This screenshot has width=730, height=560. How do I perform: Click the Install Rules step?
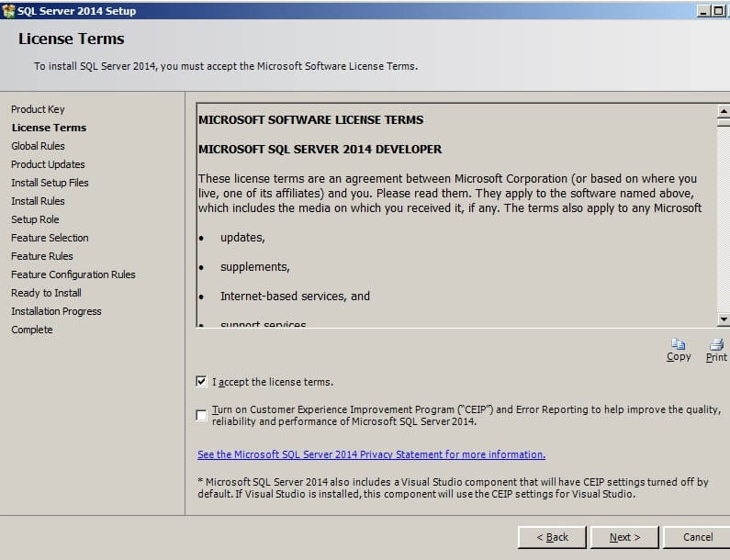[x=38, y=201]
